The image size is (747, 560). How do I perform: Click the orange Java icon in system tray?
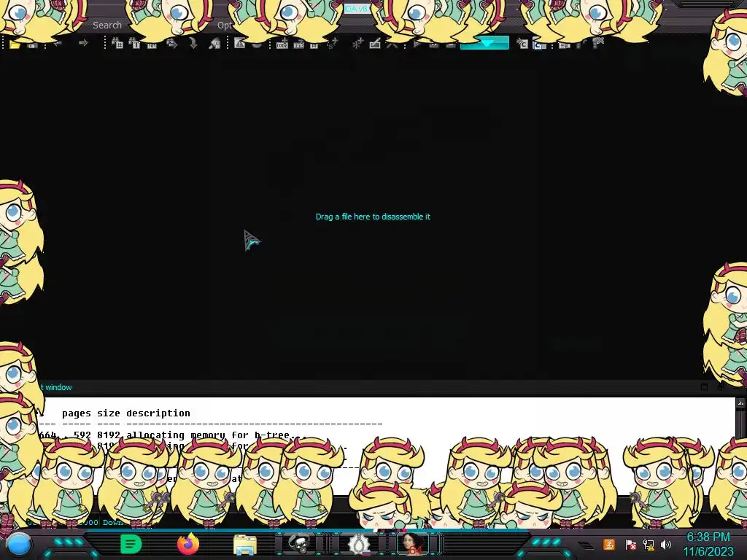pos(609,544)
